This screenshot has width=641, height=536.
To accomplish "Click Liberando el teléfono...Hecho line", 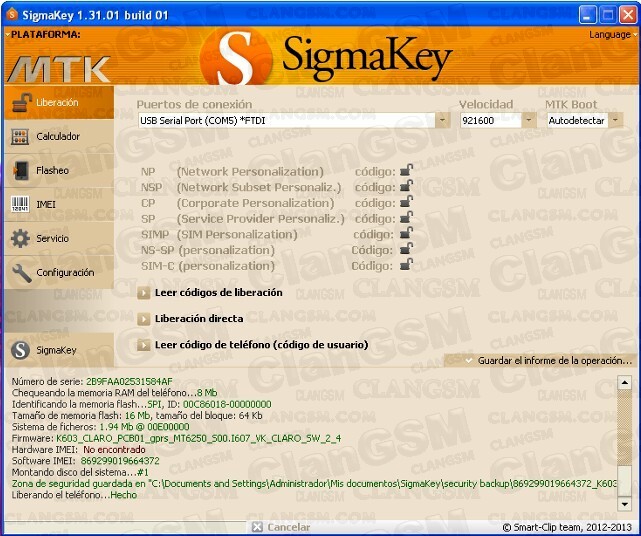I will pos(74,495).
